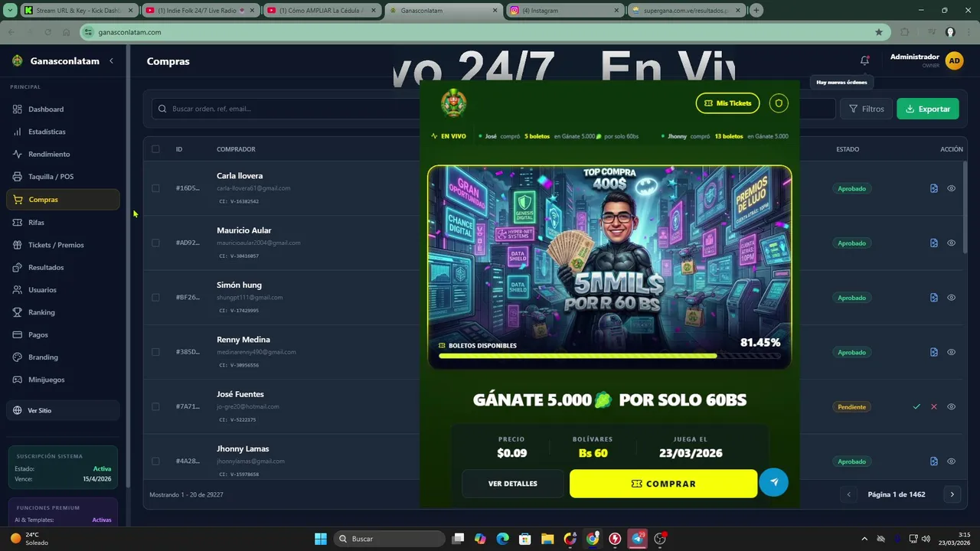Click the Pendiente status badge
This screenshot has height=551, width=980.
tap(851, 406)
